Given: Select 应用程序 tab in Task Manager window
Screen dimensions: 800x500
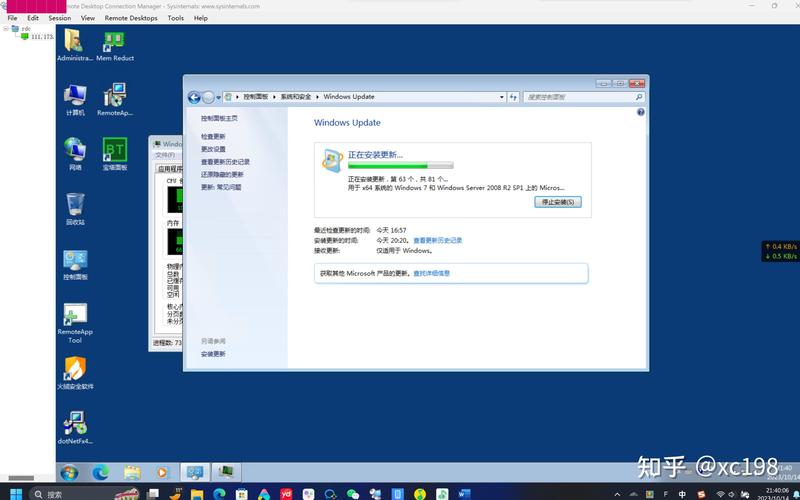Looking at the screenshot, I should (x=169, y=169).
